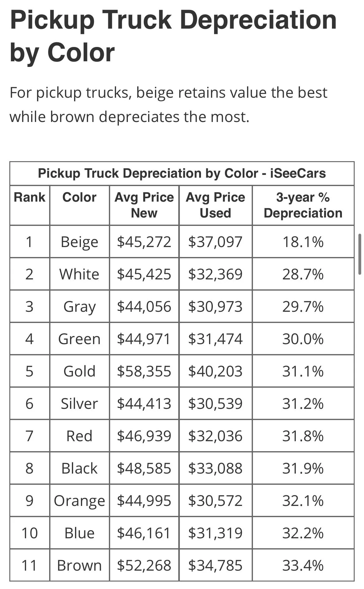This screenshot has height=589, width=364.
Task: Click the Gray row new price $44,056
Action: coord(144,306)
